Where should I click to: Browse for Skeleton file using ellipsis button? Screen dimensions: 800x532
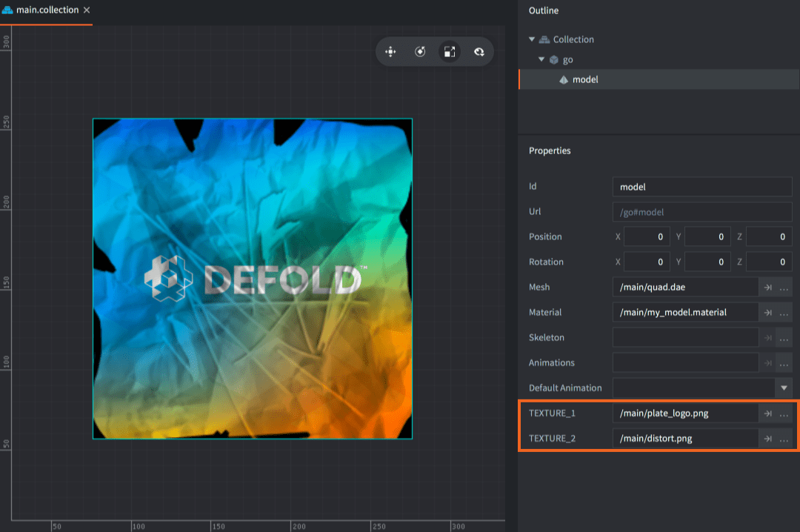click(x=784, y=338)
